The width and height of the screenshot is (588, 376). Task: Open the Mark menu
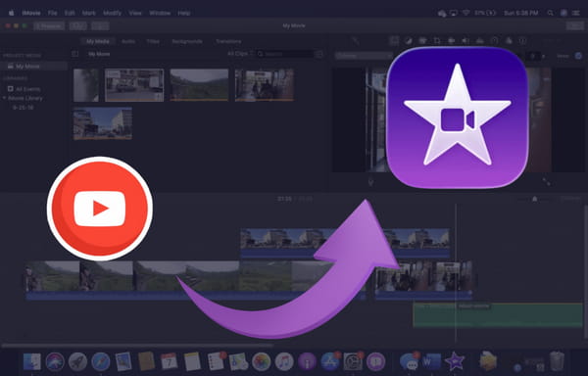click(x=89, y=13)
